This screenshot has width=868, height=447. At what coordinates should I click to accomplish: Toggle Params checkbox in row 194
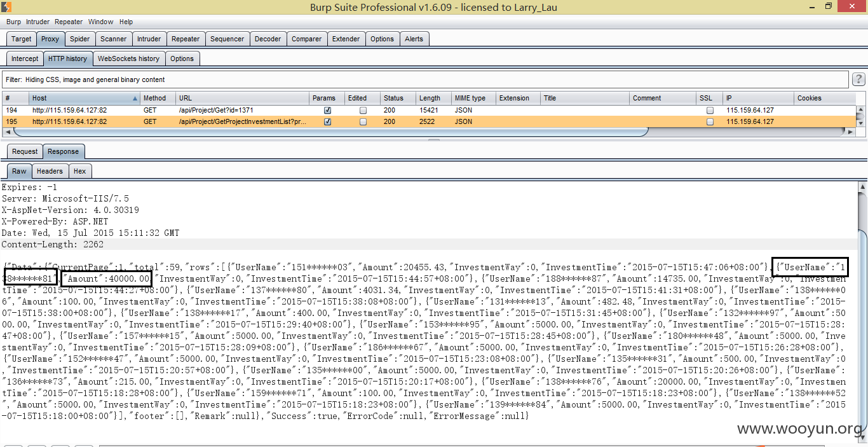[x=327, y=110]
